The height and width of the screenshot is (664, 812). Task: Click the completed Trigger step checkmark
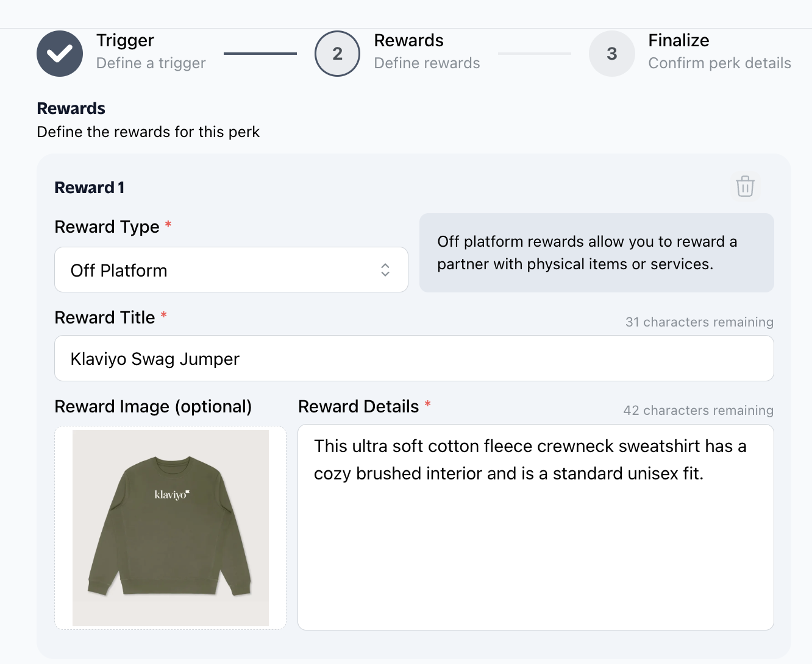point(60,54)
